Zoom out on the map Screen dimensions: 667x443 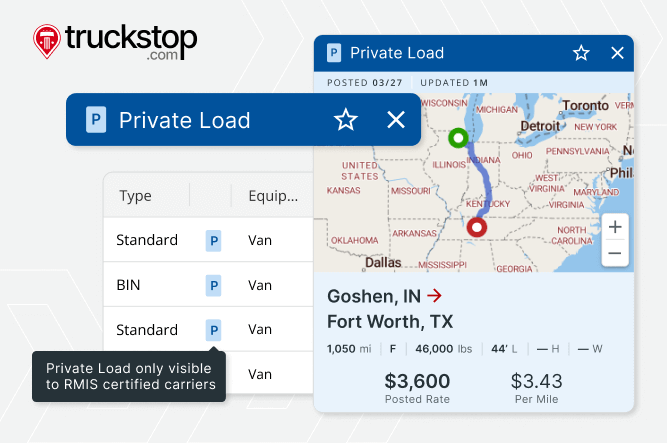614,254
